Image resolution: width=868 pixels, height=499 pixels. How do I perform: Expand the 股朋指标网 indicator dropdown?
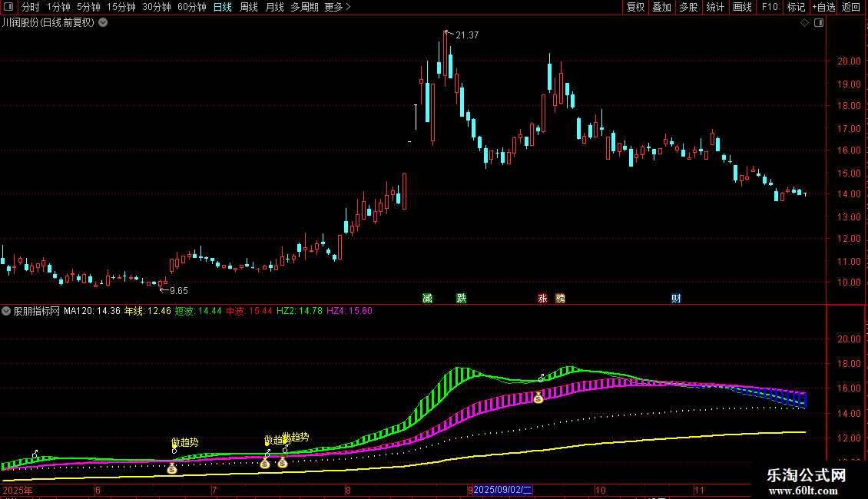point(6,311)
